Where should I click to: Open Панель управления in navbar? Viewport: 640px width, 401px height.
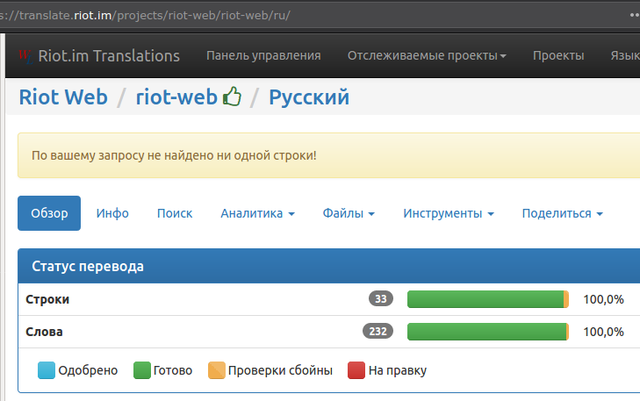click(263, 56)
